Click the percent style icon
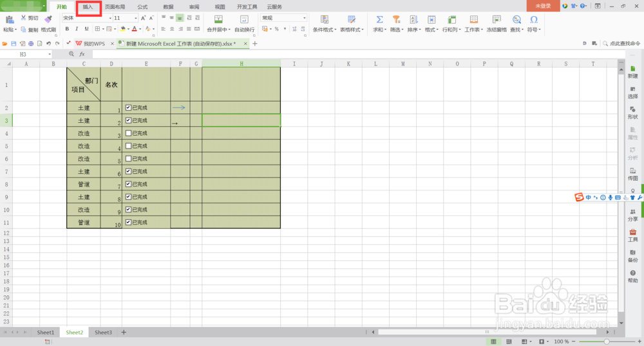This screenshot has width=644, height=346. 276,29
